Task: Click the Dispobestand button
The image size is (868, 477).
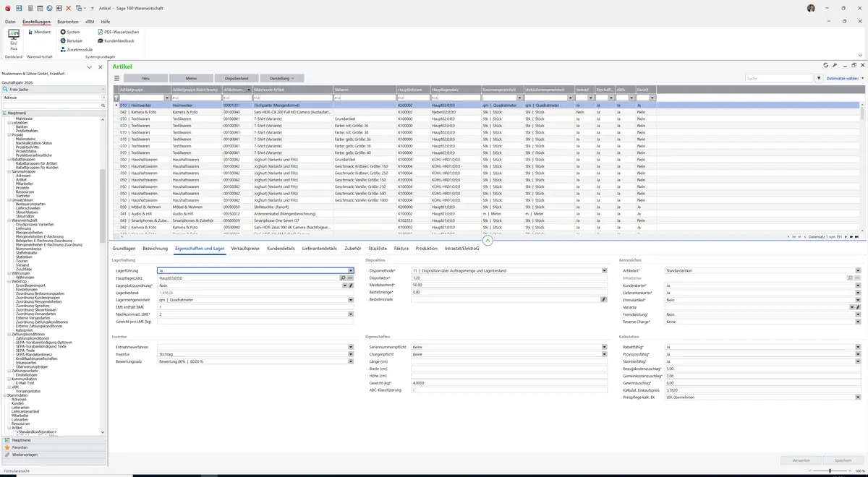Action: 237,78
